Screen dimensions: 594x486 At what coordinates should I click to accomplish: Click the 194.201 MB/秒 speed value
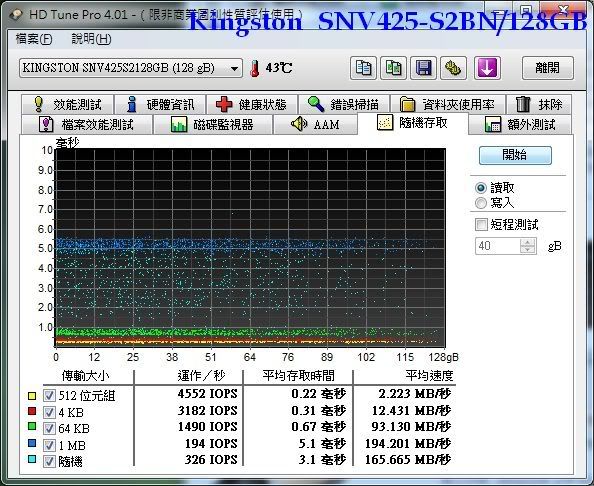click(408, 444)
